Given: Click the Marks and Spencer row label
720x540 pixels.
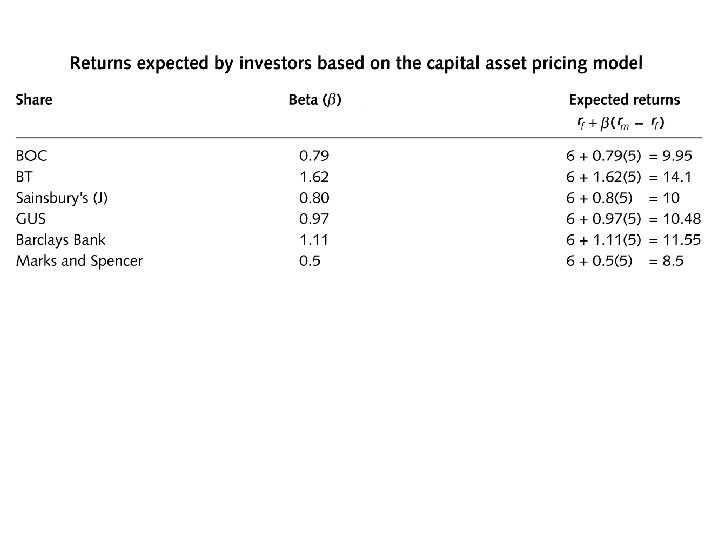Looking at the screenshot, I should 79,261.
